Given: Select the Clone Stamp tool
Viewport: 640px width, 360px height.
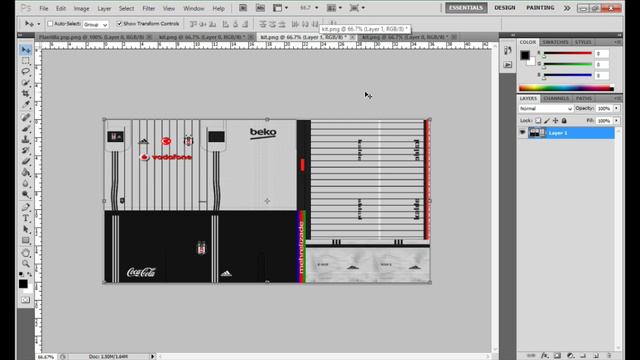Looking at the screenshot, I should (x=26, y=140).
